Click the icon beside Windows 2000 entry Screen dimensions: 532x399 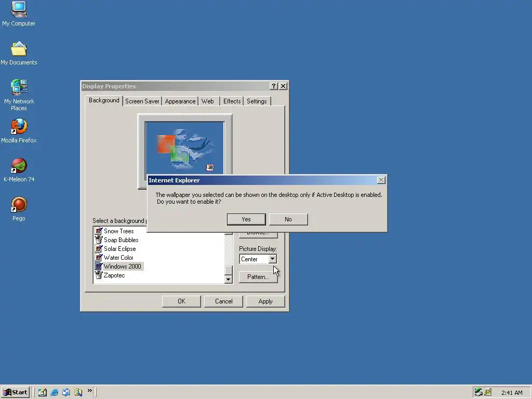[x=98, y=267]
